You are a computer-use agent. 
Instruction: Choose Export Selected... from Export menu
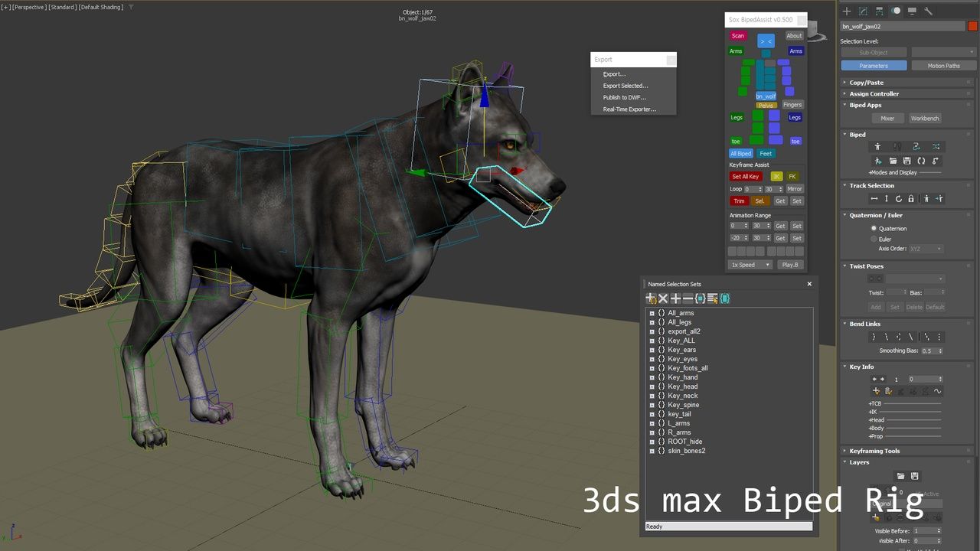(625, 86)
